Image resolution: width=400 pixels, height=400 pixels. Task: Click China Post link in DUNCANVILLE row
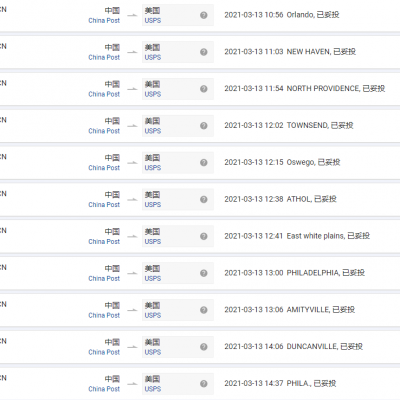(x=104, y=352)
